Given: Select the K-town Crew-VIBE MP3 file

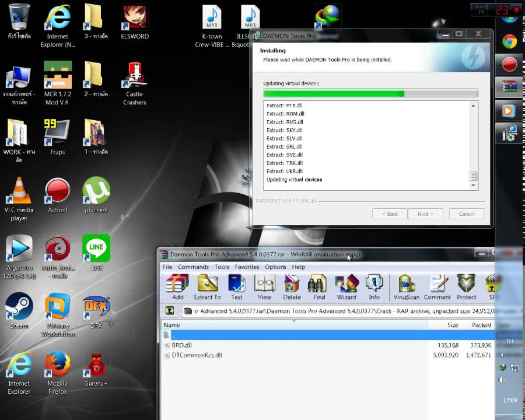Looking at the screenshot, I should pos(212,26).
